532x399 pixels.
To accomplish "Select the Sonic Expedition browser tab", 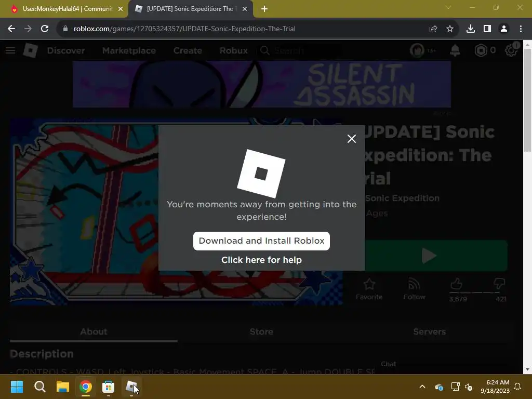I will [190, 9].
